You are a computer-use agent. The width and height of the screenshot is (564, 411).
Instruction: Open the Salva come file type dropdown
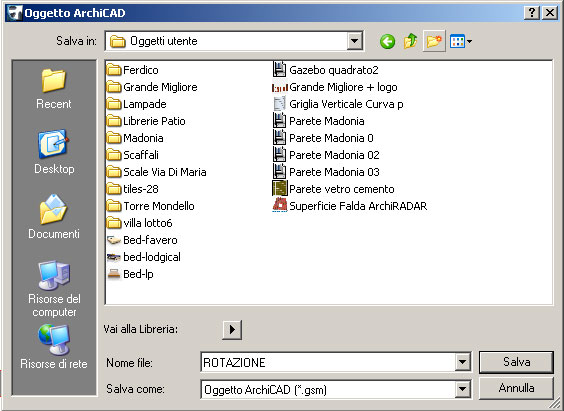[x=463, y=389]
